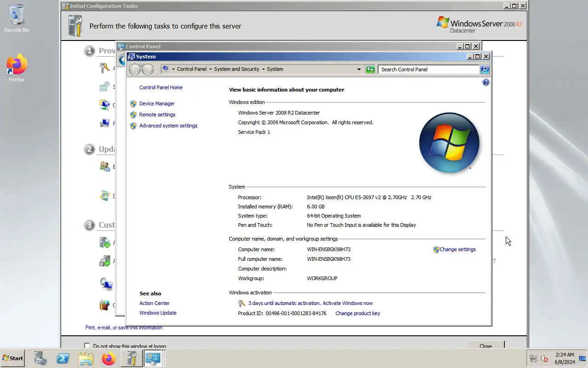Select System and Security breadcrumb
Screen dimensions: 588x368
pos(237,69)
